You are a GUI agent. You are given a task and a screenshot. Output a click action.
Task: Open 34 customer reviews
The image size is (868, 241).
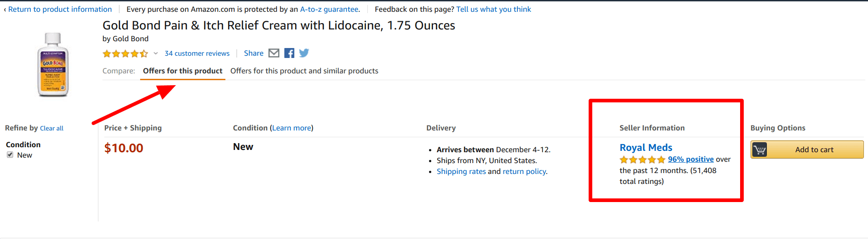[197, 53]
